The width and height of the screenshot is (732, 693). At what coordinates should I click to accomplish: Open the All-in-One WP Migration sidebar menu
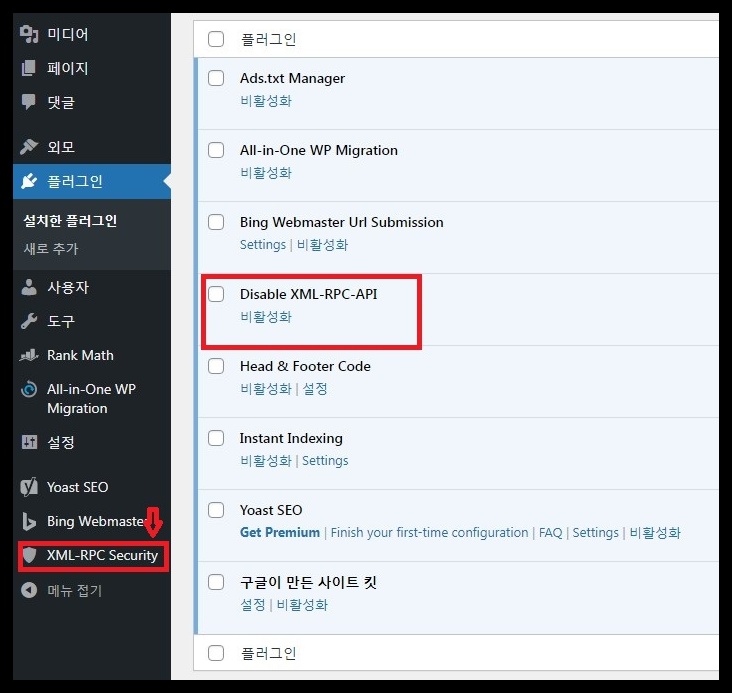point(92,398)
